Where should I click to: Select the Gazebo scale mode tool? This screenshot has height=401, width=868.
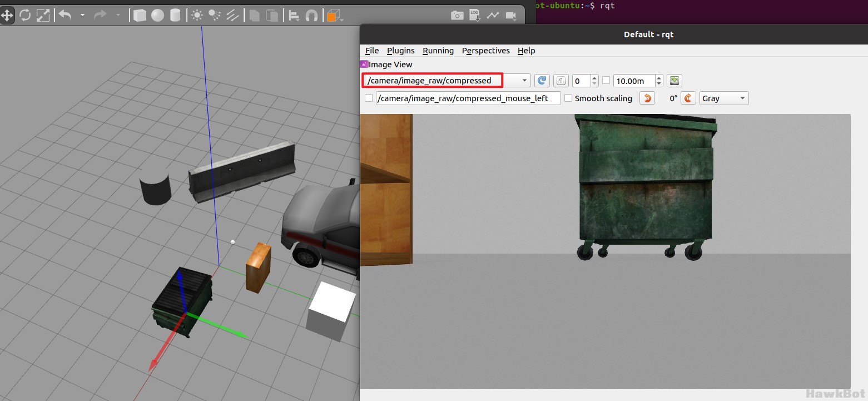click(x=43, y=15)
